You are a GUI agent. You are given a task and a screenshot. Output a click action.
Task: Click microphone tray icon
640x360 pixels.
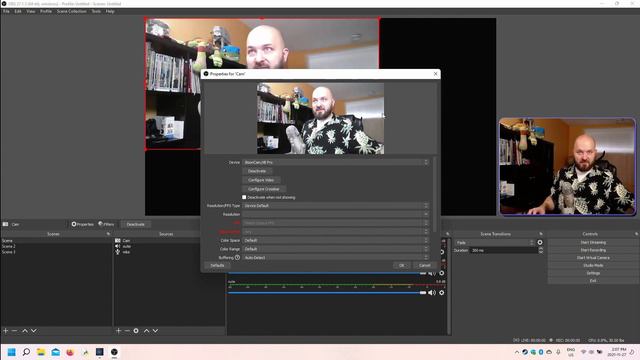coord(558,352)
